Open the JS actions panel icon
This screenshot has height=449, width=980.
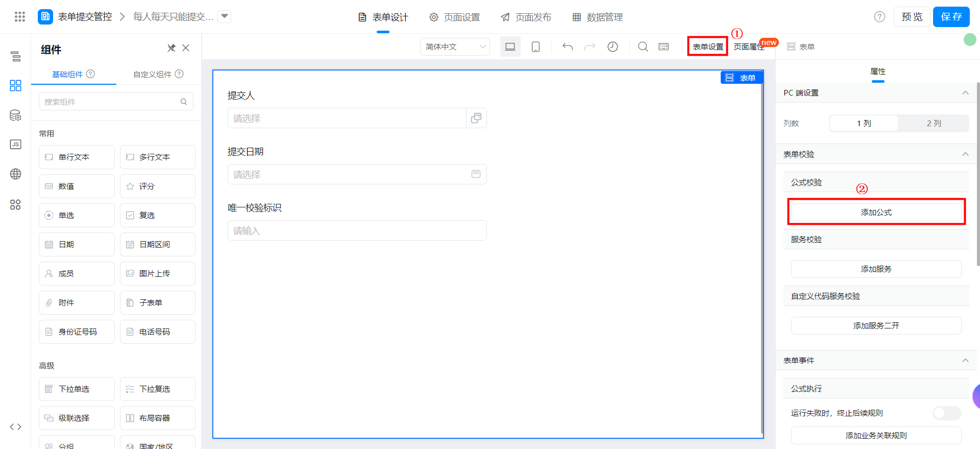(16, 144)
